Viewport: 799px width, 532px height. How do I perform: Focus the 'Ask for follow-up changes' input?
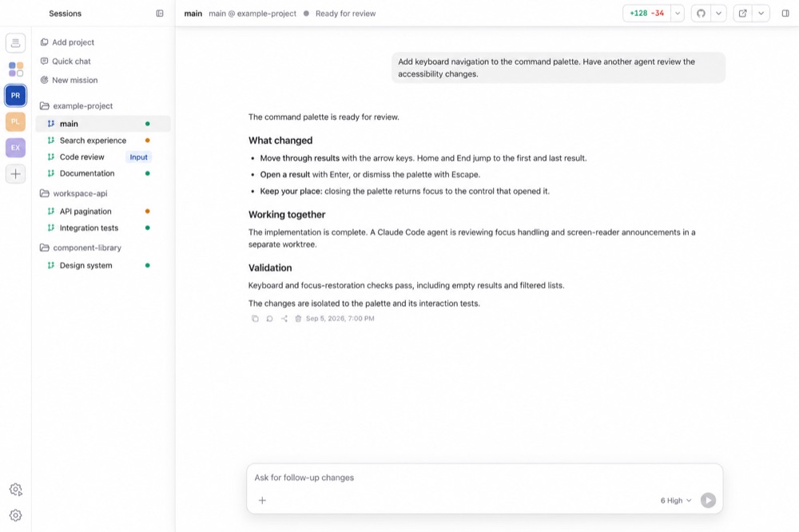tap(484, 478)
